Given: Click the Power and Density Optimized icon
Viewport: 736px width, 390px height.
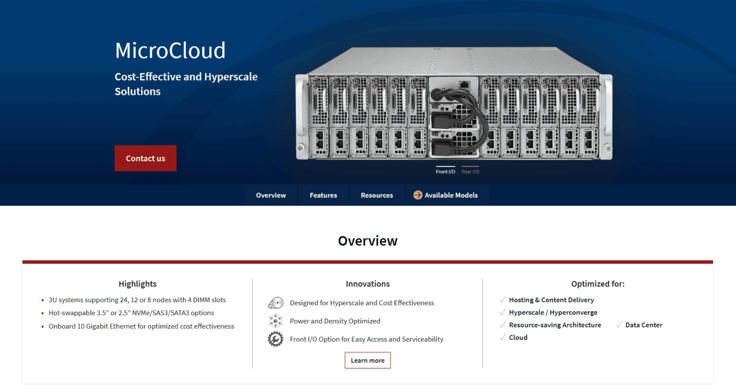Looking at the screenshot, I should [x=276, y=321].
